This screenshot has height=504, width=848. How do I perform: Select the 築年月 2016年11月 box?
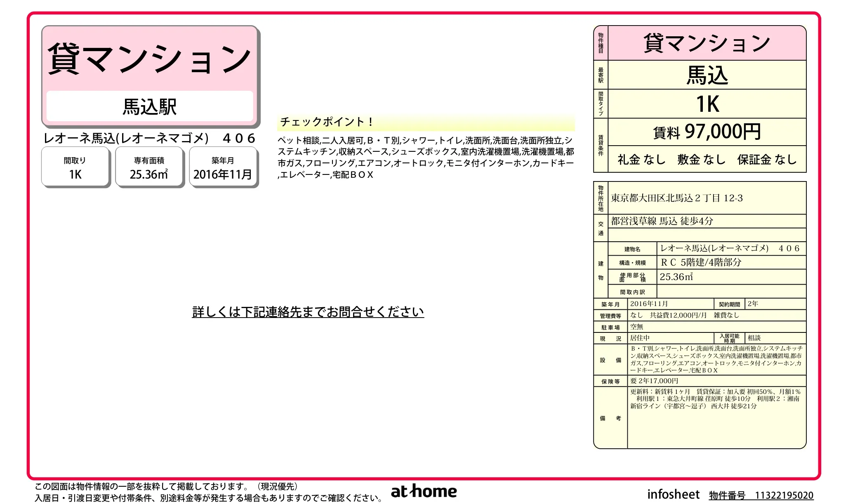(x=223, y=166)
